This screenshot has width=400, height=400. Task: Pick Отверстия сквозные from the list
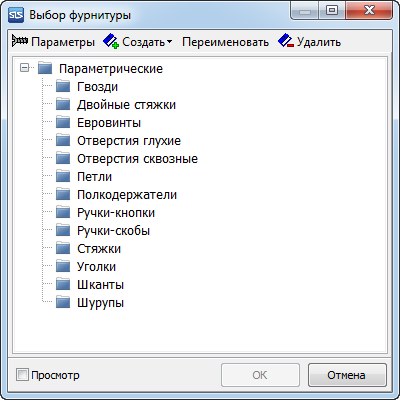(137, 159)
